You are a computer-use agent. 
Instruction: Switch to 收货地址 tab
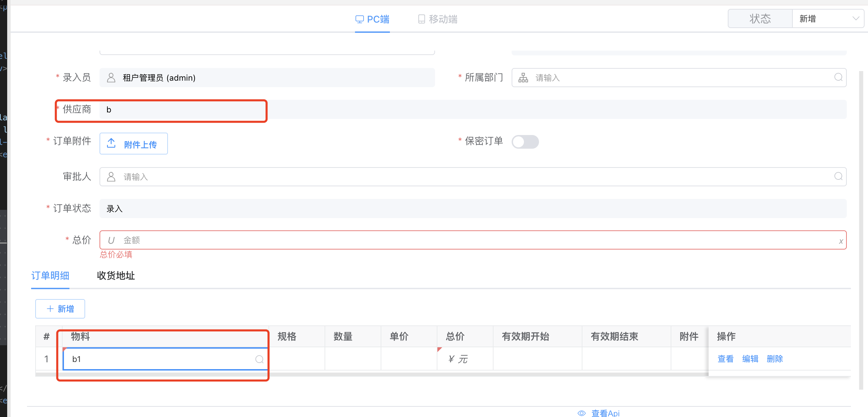click(x=116, y=275)
